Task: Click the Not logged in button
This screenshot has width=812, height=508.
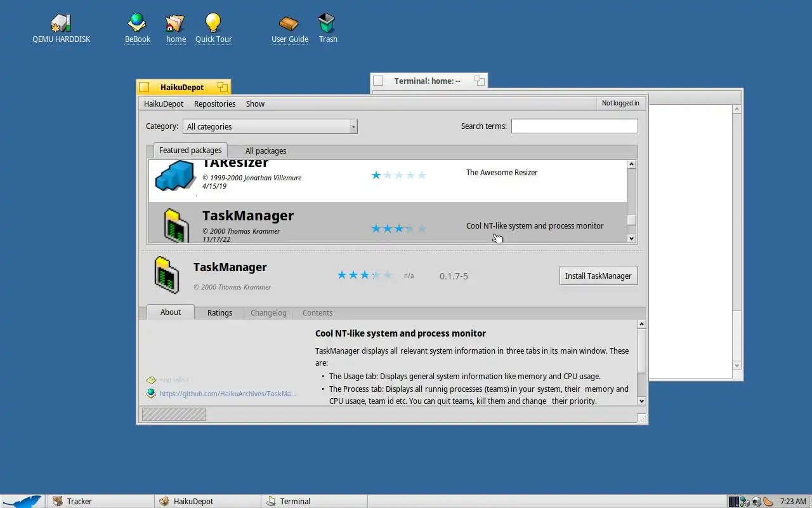Action: coord(620,103)
